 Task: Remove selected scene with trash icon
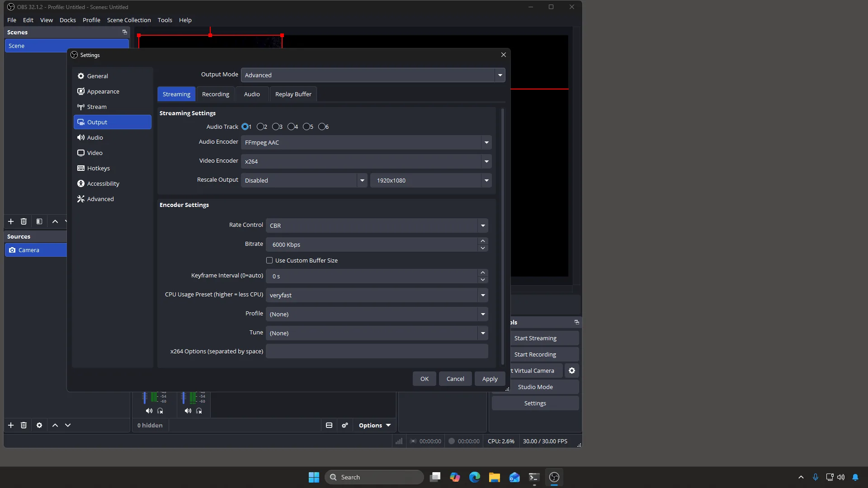(24, 221)
